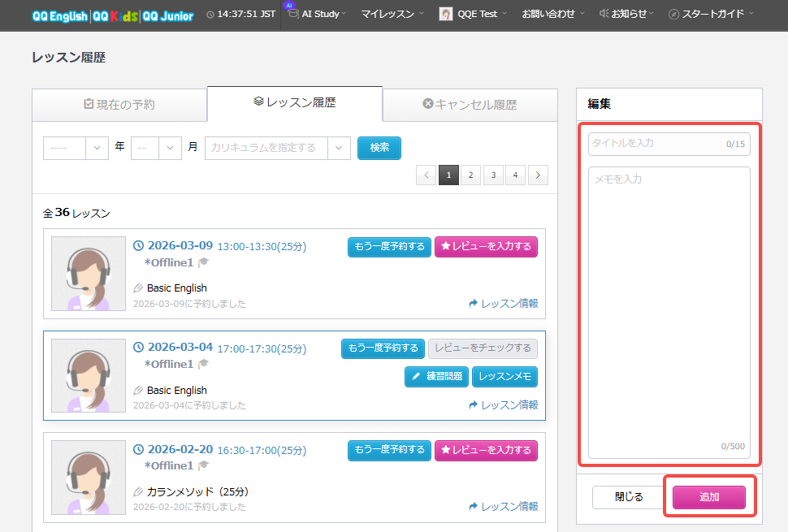Click graduation cap icon on 2026-03-04 lesson
The image size is (788, 532).
(203, 364)
